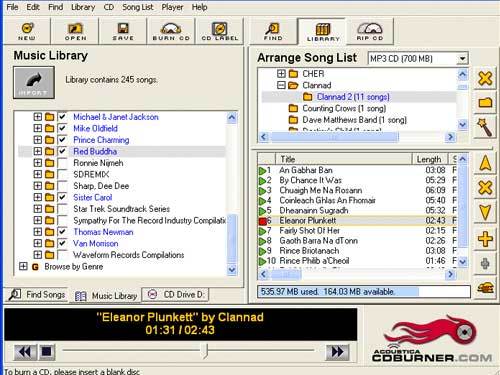Click the Rip CD toolbar icon
Image resolution: width=500 pixels, height=375 pixels.
point(370,31)
